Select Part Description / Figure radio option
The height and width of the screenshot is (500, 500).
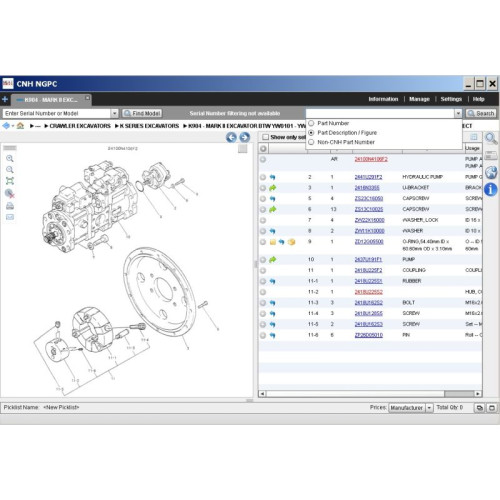311,133
